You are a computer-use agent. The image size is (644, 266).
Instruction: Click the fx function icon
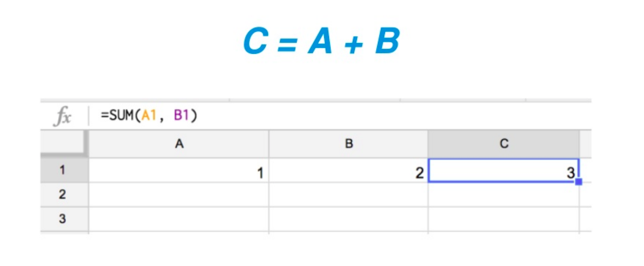[63, 116]
